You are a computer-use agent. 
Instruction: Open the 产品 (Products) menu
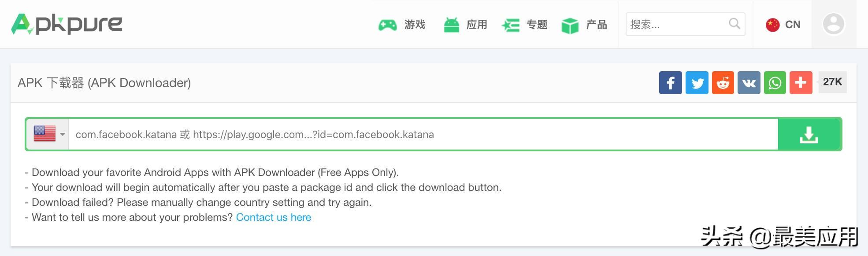click(585, 25)
